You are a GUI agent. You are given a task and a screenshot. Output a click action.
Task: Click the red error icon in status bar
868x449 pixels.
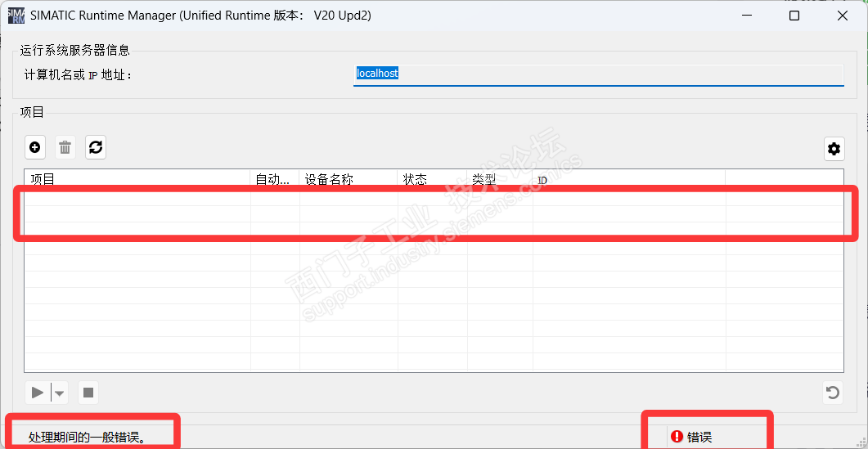[677, 437]
